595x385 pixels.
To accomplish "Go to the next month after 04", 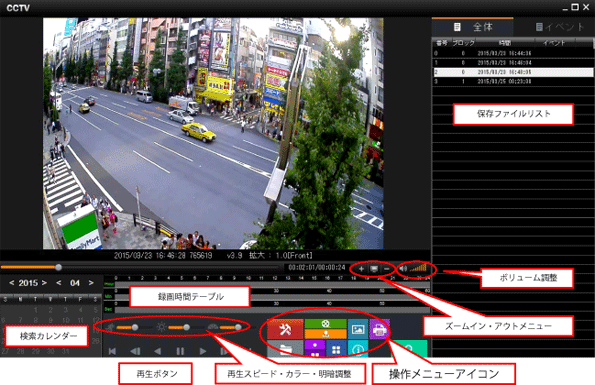I will 91,283.
